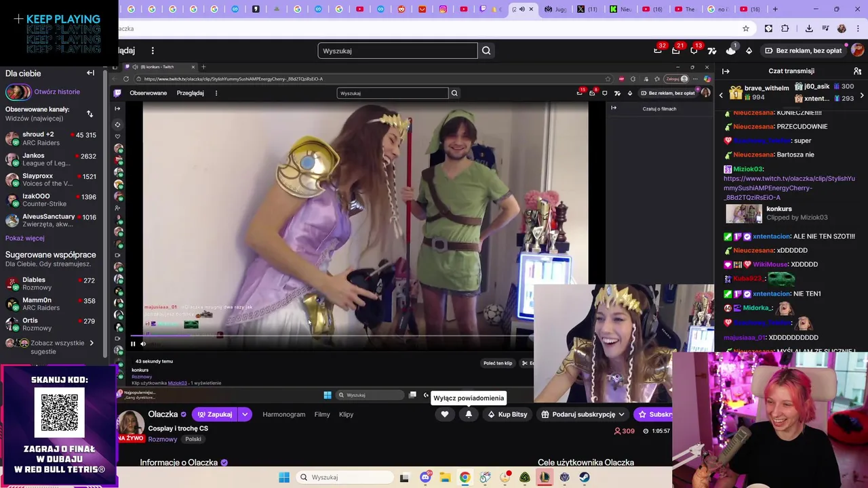This screenshot has width=868, height=488.
Task: Click the Bits diamond icon in top nav
Action: pyautogui.click(x=749, y=51)
